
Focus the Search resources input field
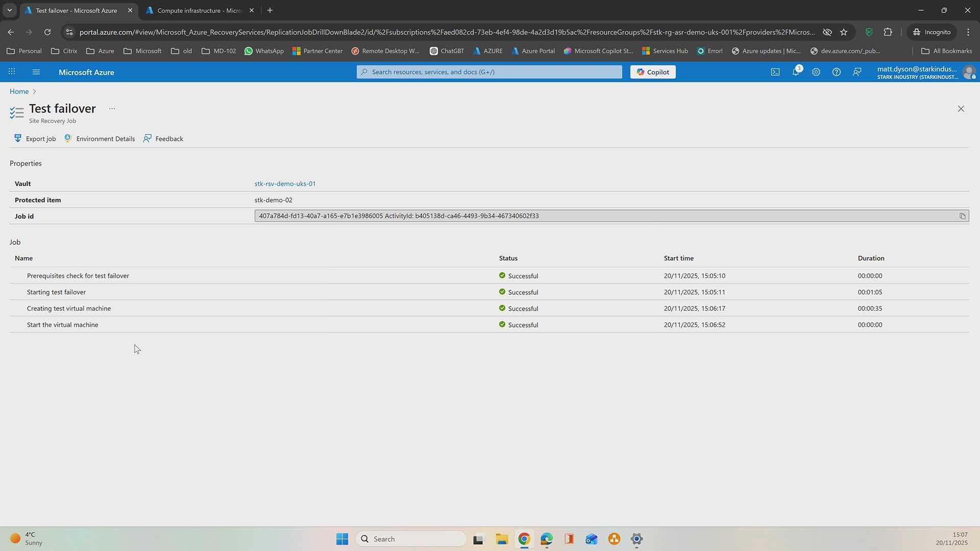click(490, 72)
